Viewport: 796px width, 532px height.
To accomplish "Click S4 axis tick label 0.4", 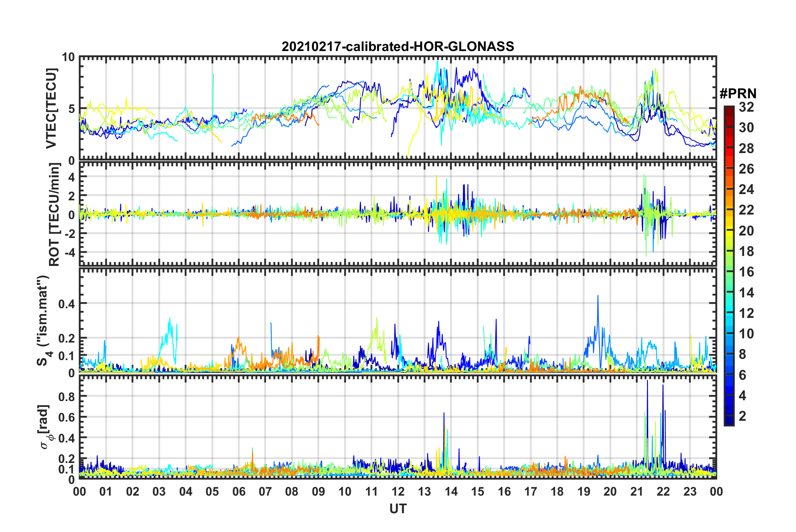I will point(67,304).
